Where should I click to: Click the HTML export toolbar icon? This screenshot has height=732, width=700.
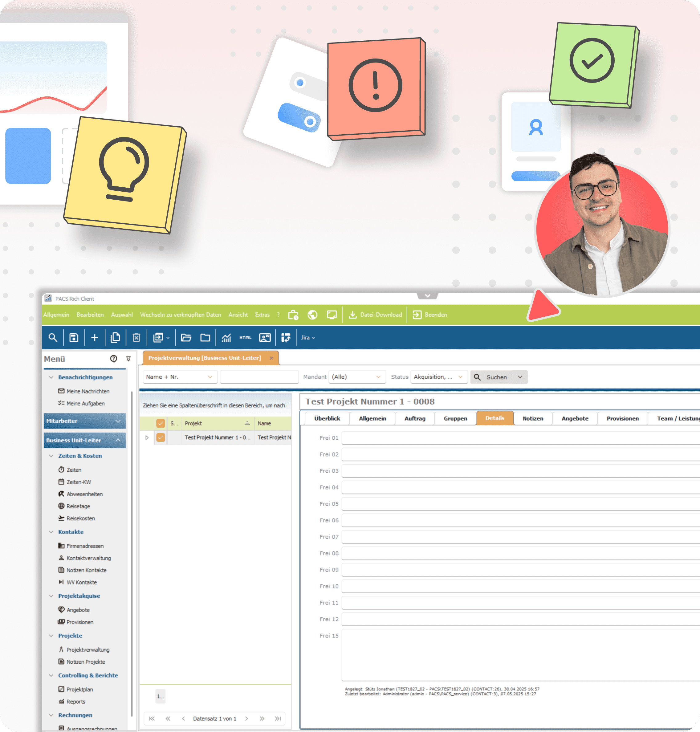coord(245,338)
